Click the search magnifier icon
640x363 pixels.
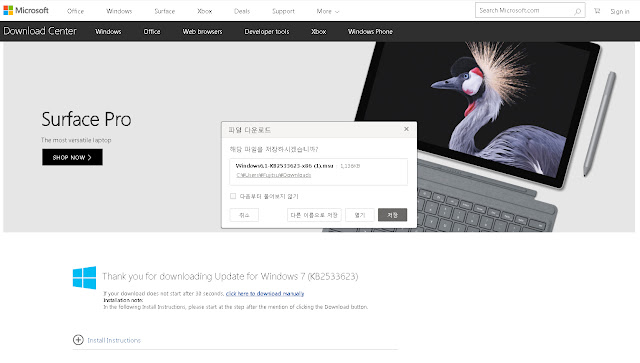pos(577,11)
